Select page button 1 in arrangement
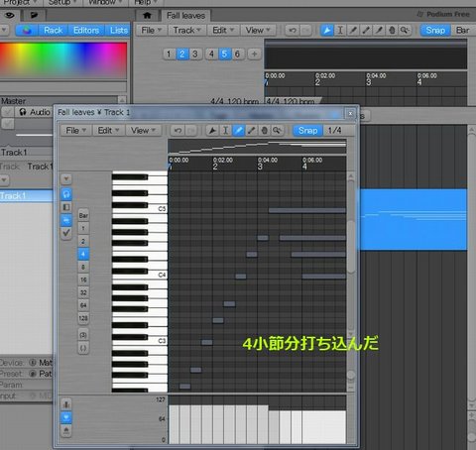476x450 pixels. click(x=169, y=54)
